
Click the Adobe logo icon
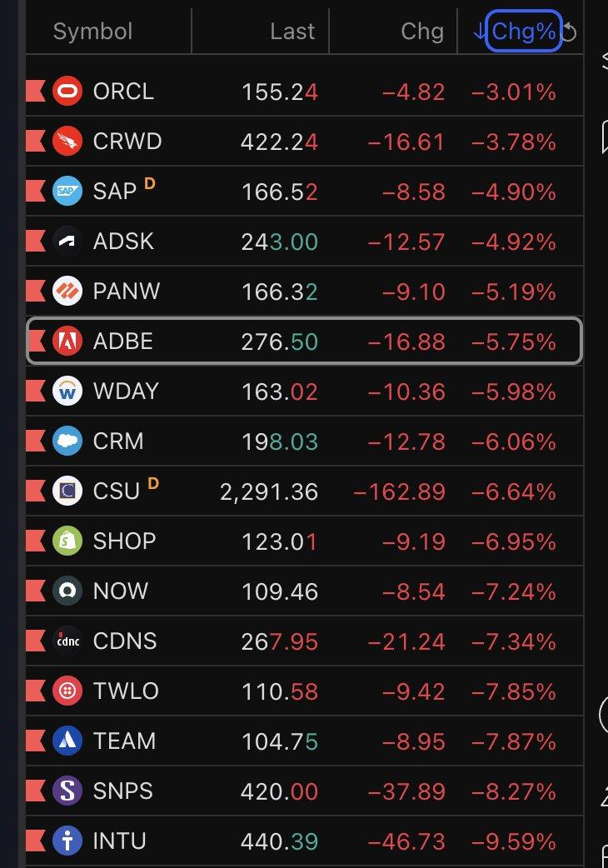pos(67,341)
